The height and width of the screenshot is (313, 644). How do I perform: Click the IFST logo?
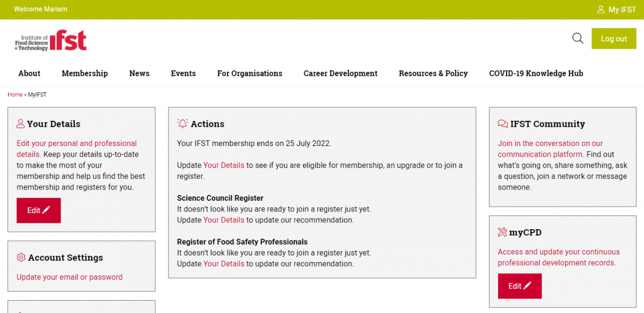pyautogui.click(x=50, y=40)
